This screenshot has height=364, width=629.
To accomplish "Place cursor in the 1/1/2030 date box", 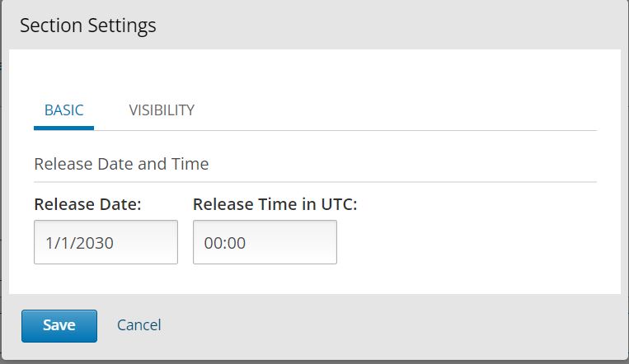I will 106,242.
